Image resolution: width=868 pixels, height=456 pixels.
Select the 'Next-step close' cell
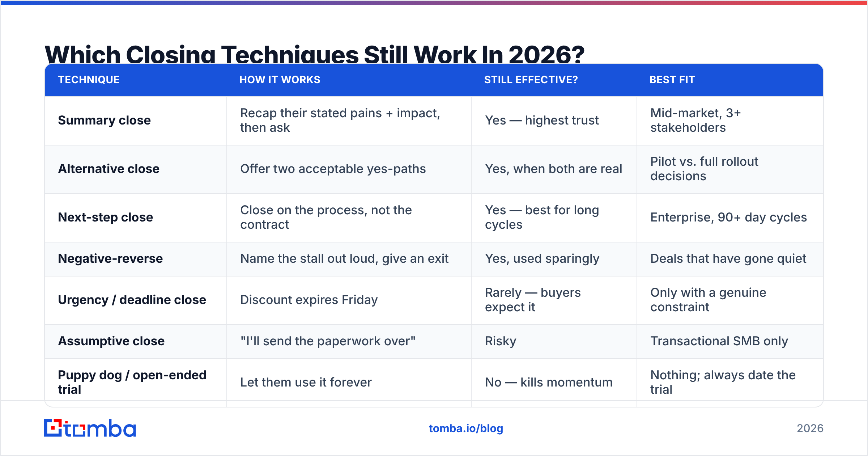(136, 218)
